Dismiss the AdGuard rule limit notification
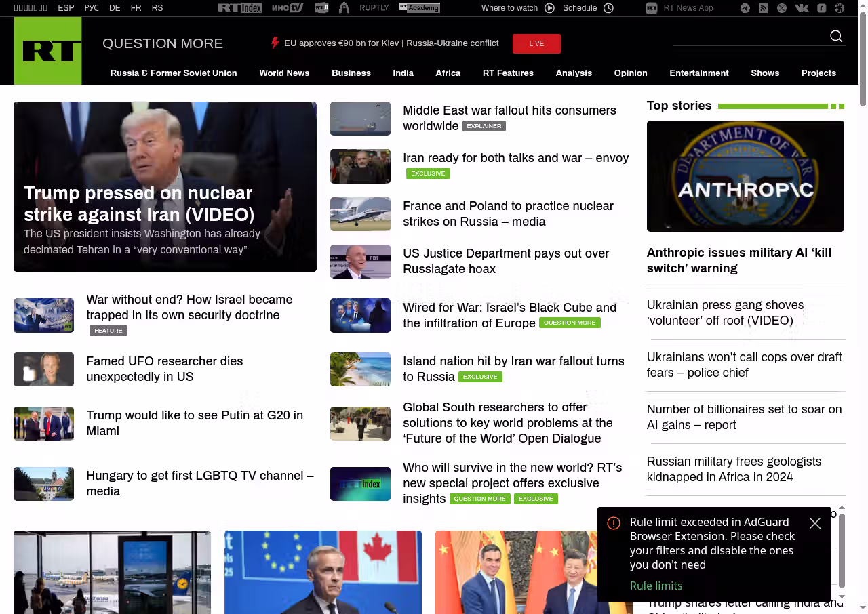Viewport: 868px width, 614px height. pos(815,523)
